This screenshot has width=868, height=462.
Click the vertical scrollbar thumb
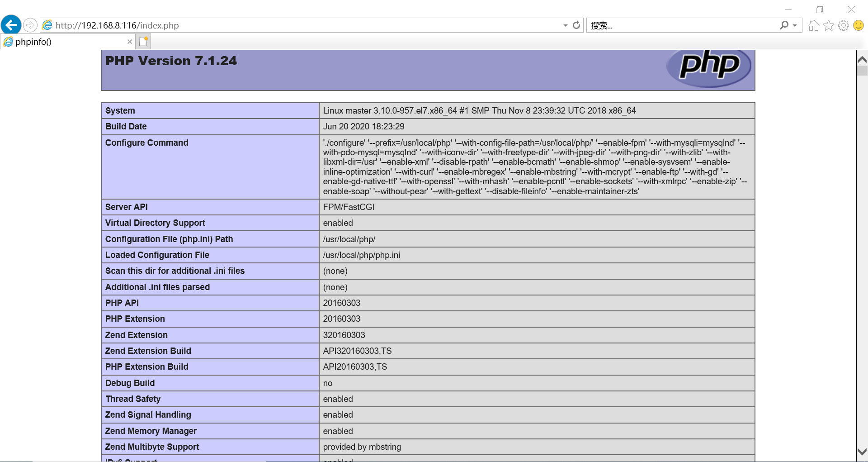(862, 71)
